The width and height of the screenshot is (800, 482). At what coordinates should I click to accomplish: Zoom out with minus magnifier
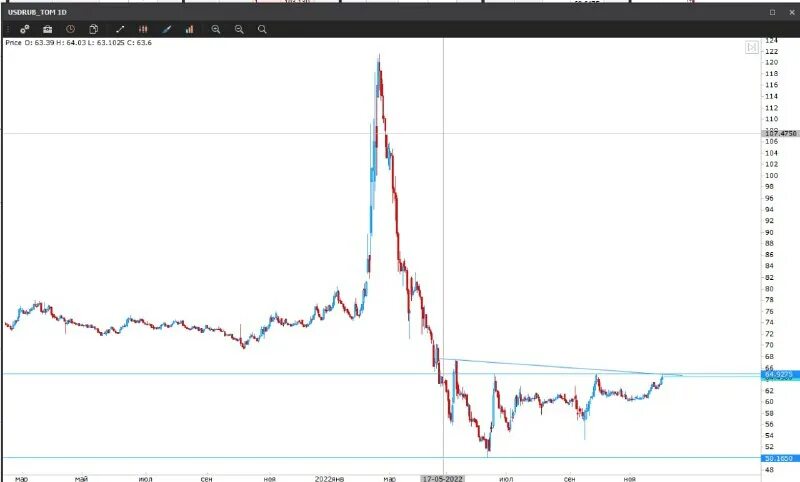(x=239, y=29)
